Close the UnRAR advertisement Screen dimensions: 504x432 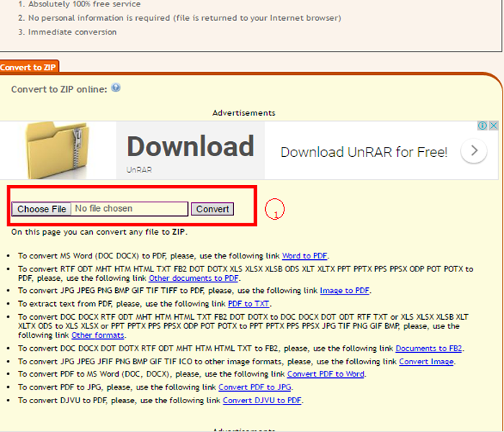[x=493, y=125]
